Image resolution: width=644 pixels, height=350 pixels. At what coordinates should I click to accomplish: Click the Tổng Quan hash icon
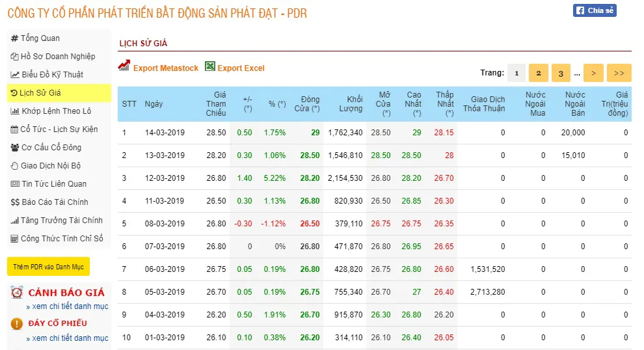[x=14, y=38]
